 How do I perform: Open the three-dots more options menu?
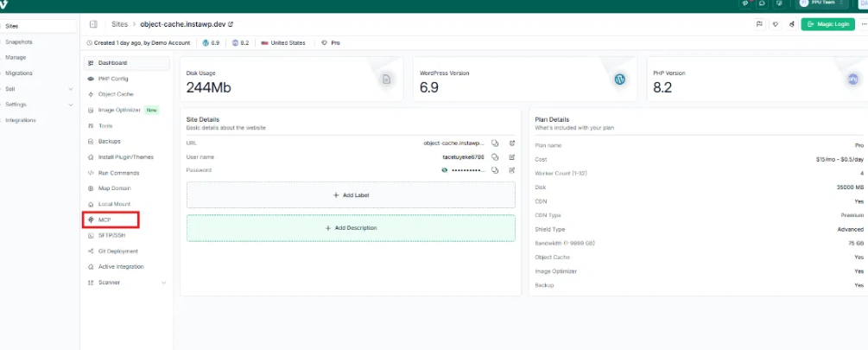(x=864, y=24)
